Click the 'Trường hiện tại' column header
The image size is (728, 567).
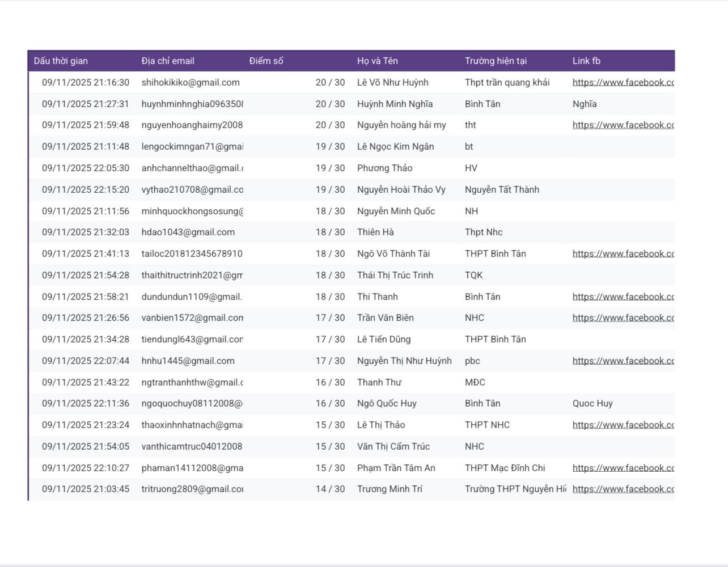tap(496, 61)
